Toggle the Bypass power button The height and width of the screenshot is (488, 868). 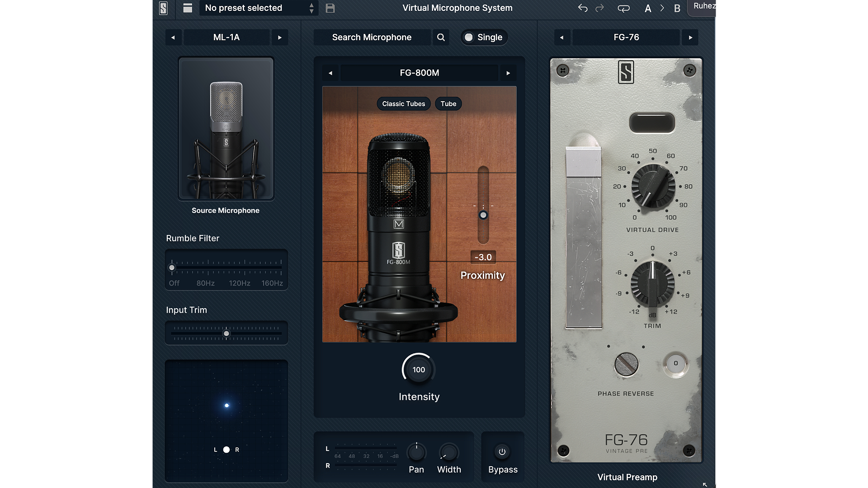502,452
